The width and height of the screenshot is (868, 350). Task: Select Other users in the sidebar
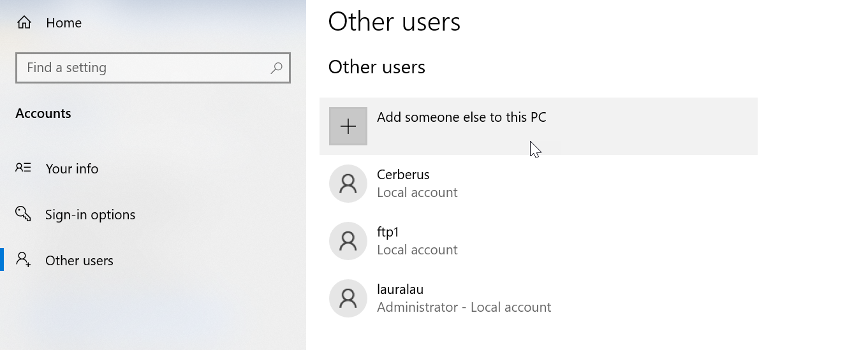pos(79,261)
